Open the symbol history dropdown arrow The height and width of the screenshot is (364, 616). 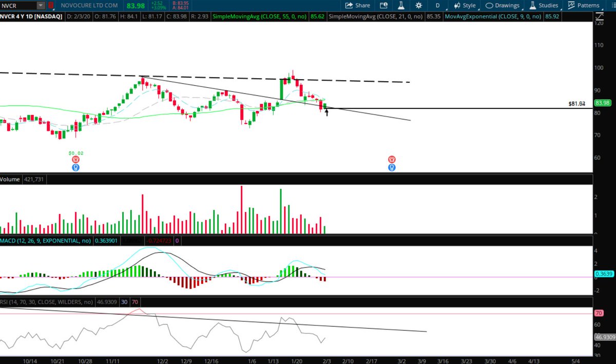tap(41, 5)
